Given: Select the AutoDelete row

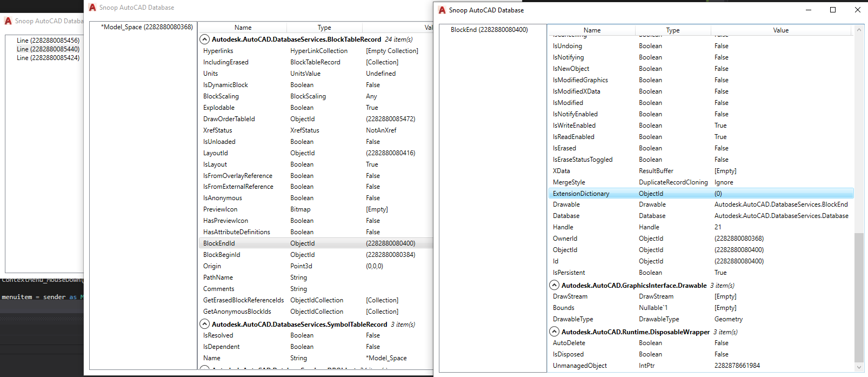Looking at the screenshot, I should (x=701, y=343).
